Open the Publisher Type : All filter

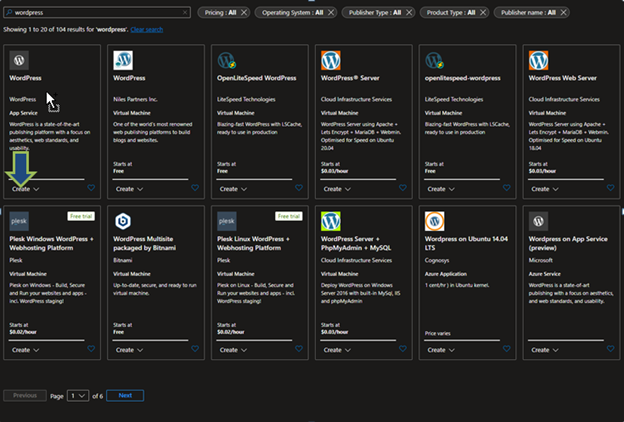click(375, 12)
